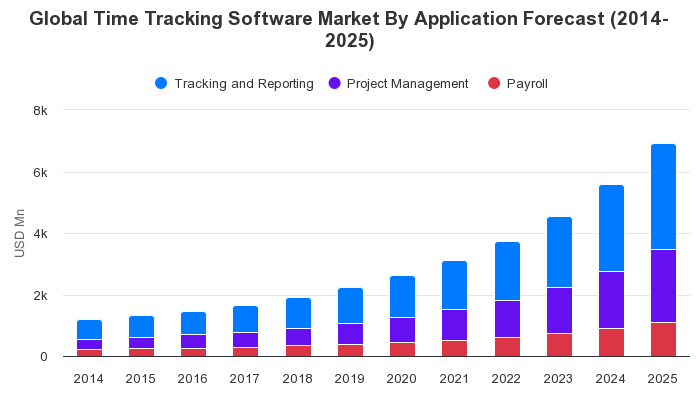Click the 2015 blue bar segment
The image size is (700, 400).
coord(142,327)
